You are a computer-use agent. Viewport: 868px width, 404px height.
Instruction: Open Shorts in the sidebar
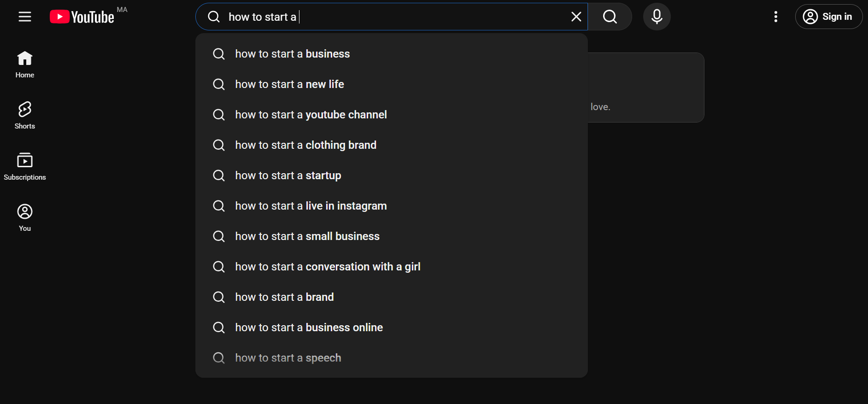click(25, 116)
